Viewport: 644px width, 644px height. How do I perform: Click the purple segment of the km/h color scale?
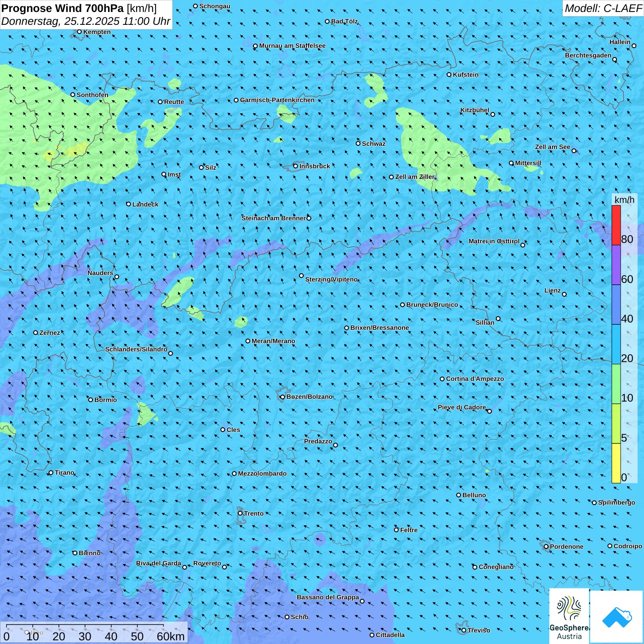tap(616, 265)
